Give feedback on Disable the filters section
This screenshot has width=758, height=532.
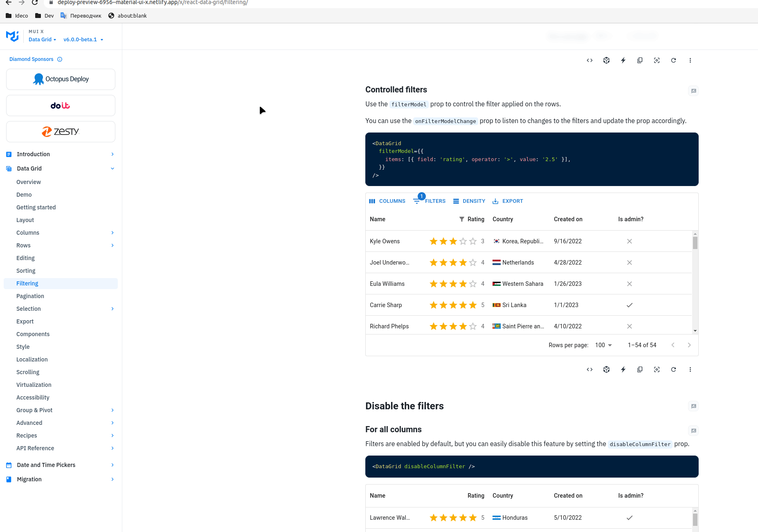[693, 406]
